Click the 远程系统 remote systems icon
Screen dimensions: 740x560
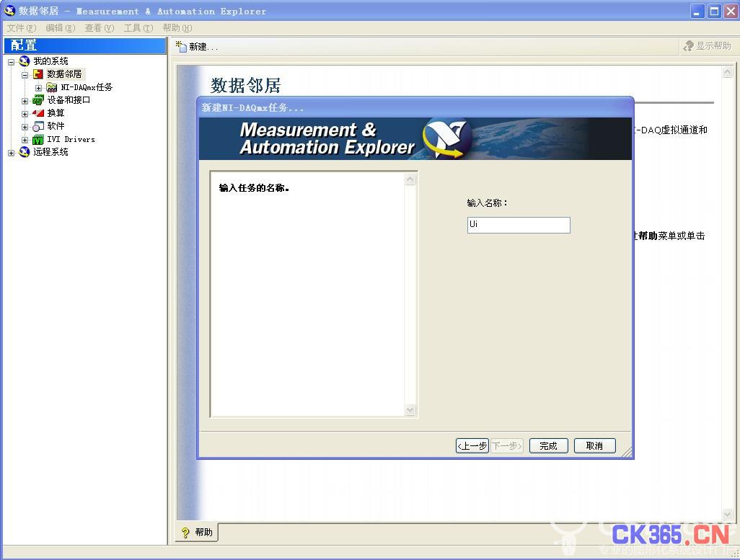click(24, 152)
